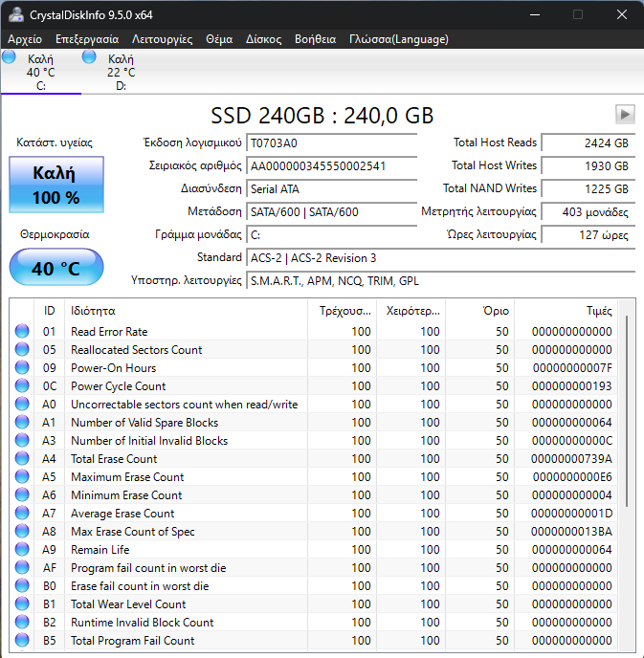Click the Χειρότερ... column header

[411, 311]
